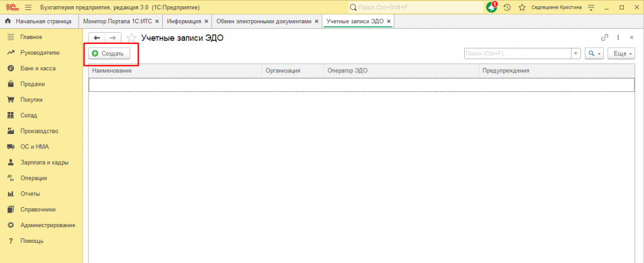Image resolution: width=644 pixels, height=263 pixels.
Task: Close the Информация tab
Action: (x=206, y=21)
